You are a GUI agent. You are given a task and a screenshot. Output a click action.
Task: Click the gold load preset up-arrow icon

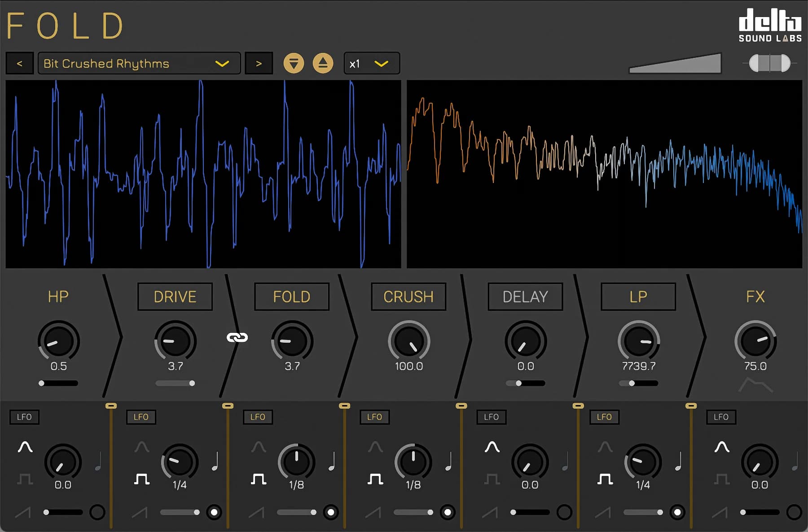click(x=323, y=63)
